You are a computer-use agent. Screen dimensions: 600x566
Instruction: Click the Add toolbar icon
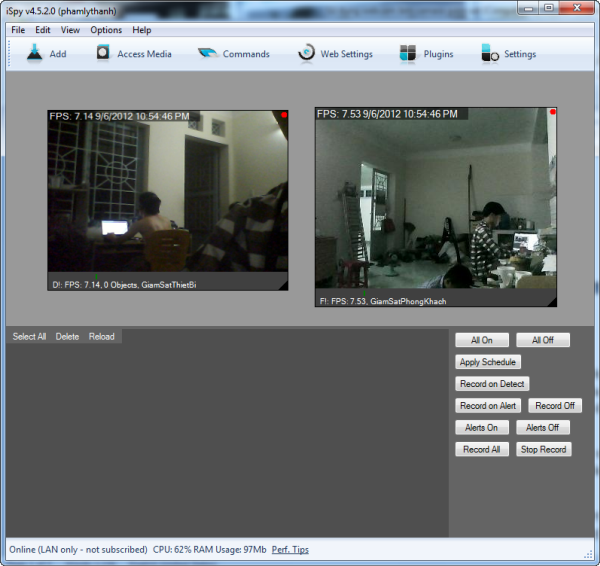[x=46, y=54]
